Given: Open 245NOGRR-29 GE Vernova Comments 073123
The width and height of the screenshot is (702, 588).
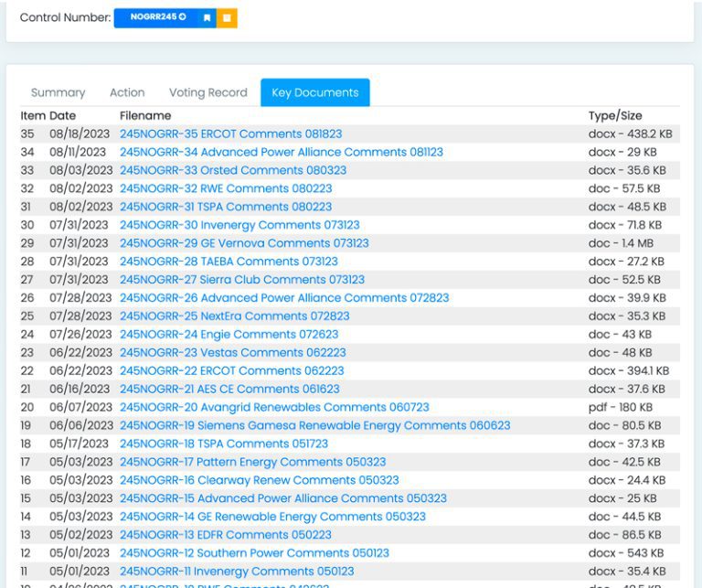Looking at the screenshot, I should pos(244,243).
